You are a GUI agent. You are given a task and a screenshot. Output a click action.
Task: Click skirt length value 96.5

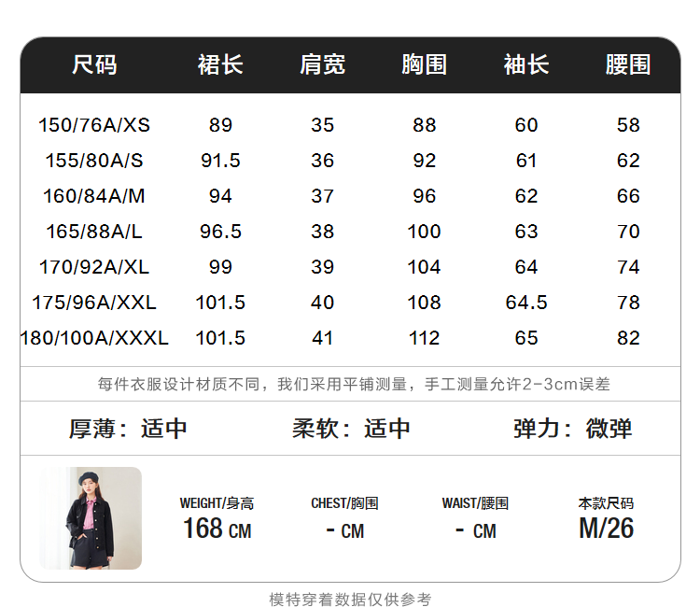pos(220,232)
